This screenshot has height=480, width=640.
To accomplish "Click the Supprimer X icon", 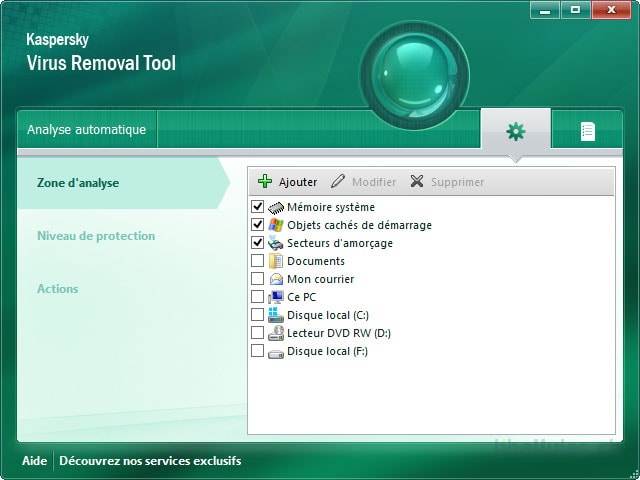I will (x=417, y=181).
